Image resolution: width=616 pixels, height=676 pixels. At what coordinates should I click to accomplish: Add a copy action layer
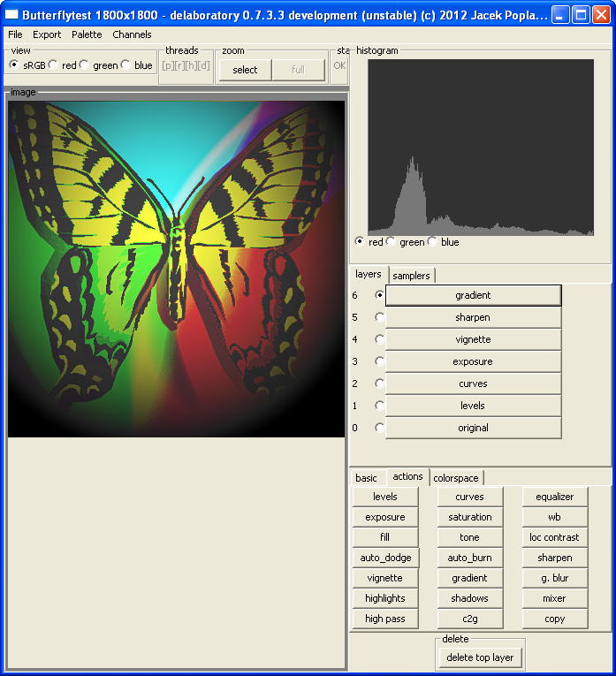[x=555, y=619]
